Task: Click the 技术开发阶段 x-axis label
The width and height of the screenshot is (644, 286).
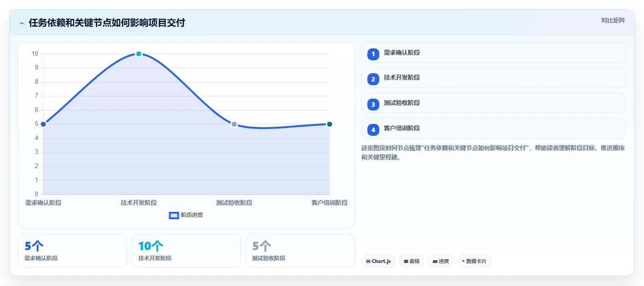Action: click(x=139, y=203)
